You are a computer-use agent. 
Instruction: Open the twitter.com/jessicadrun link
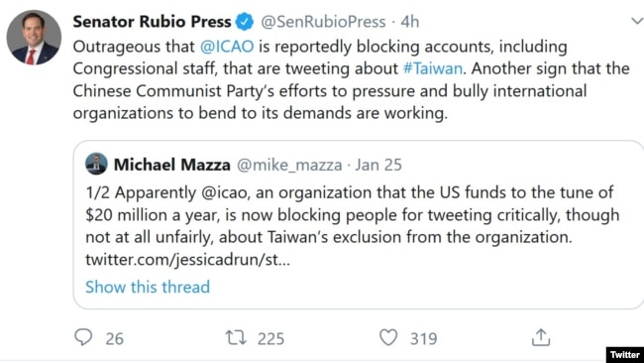tap(187, 260)
